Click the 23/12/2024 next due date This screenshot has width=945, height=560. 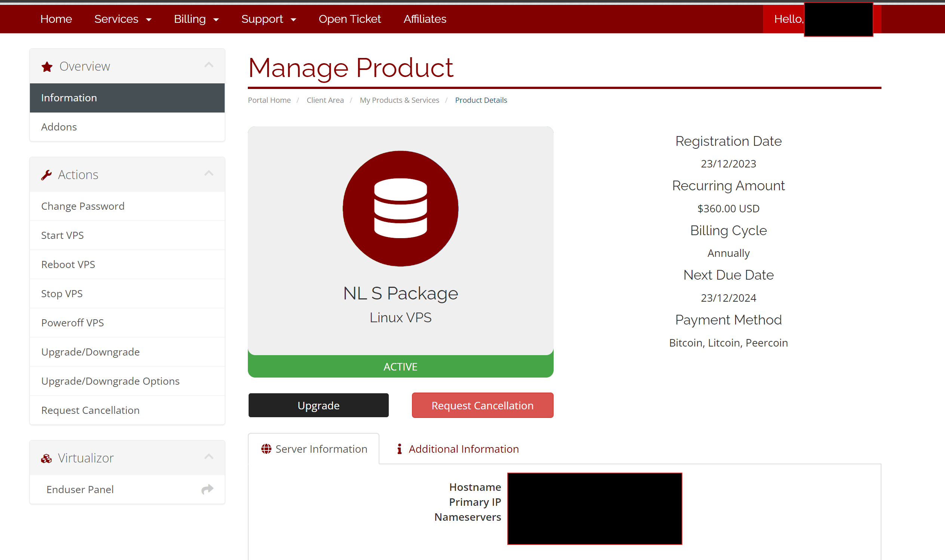coord(729,298)
